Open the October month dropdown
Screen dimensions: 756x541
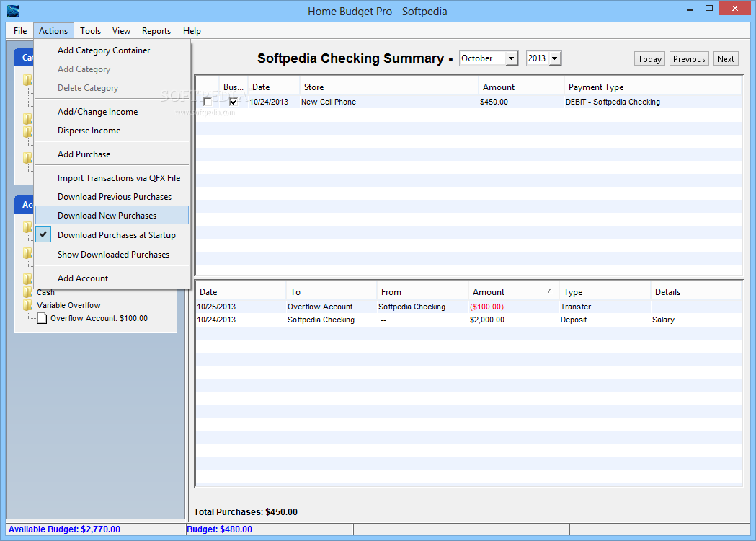click(511, 58)
